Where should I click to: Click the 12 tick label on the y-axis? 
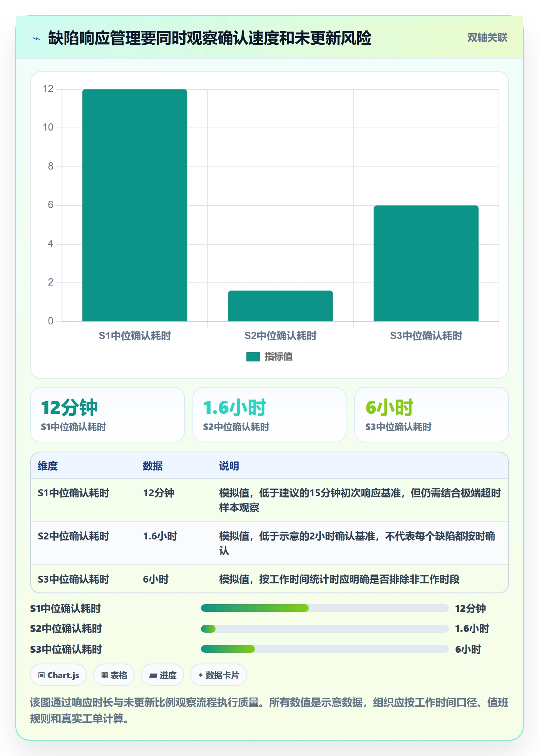pos(48,89)
